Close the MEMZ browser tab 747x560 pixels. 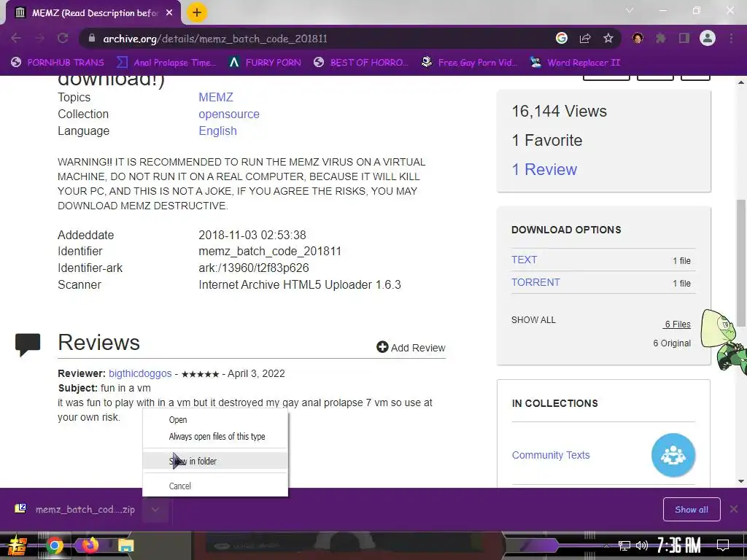169,13
